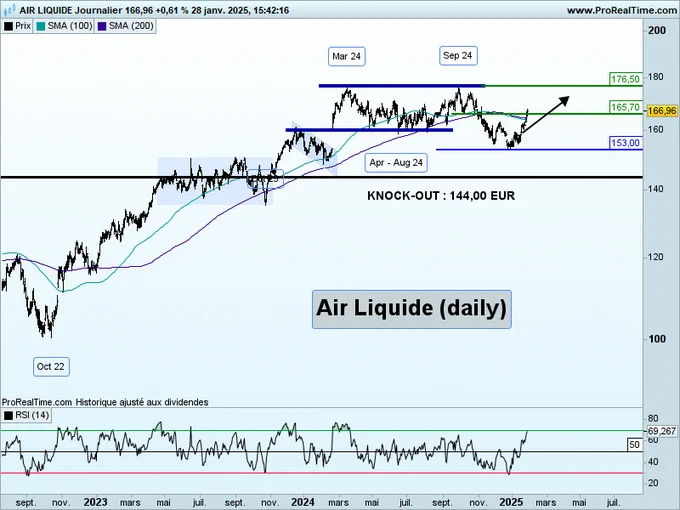
Task: Click the RSI value 69,267 tag
Action: pyautogui.click(x=662, y=431)
